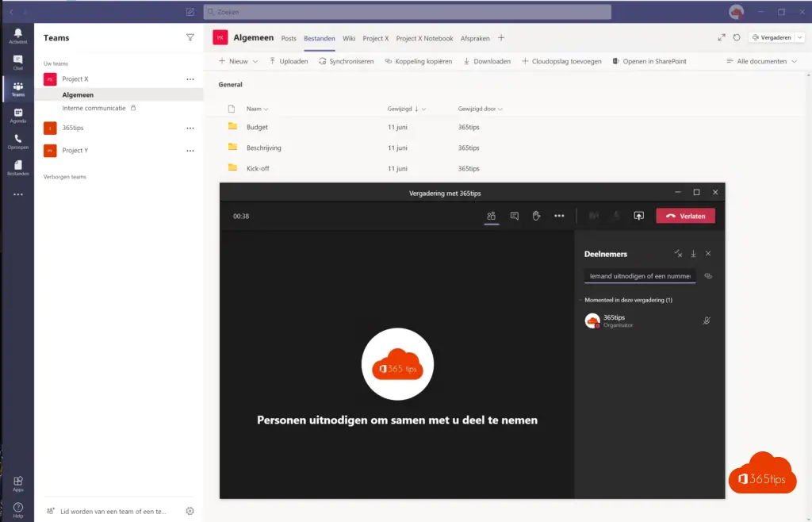The height and width of the screenshot is (522, 812).
Task: Open the Alle documenten view dropdown
Action: pos(761,61)
